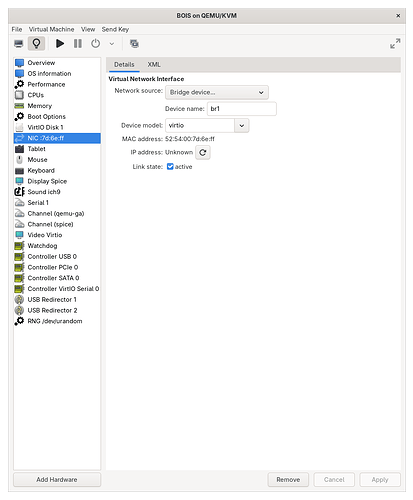Select Controller PCIe 0
The width and height of the screenshot is (413, 500).
[x=57, y=267]
